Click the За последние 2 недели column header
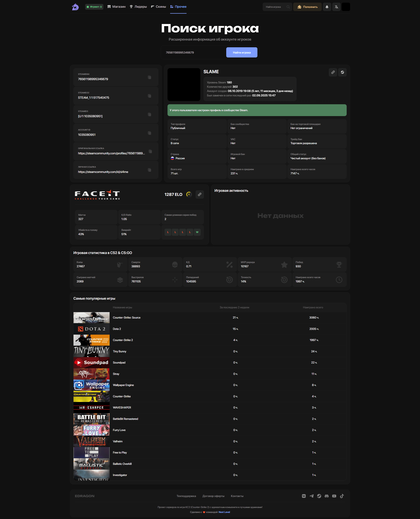This screenshot has height=519, width=420. tap(234, 307)
